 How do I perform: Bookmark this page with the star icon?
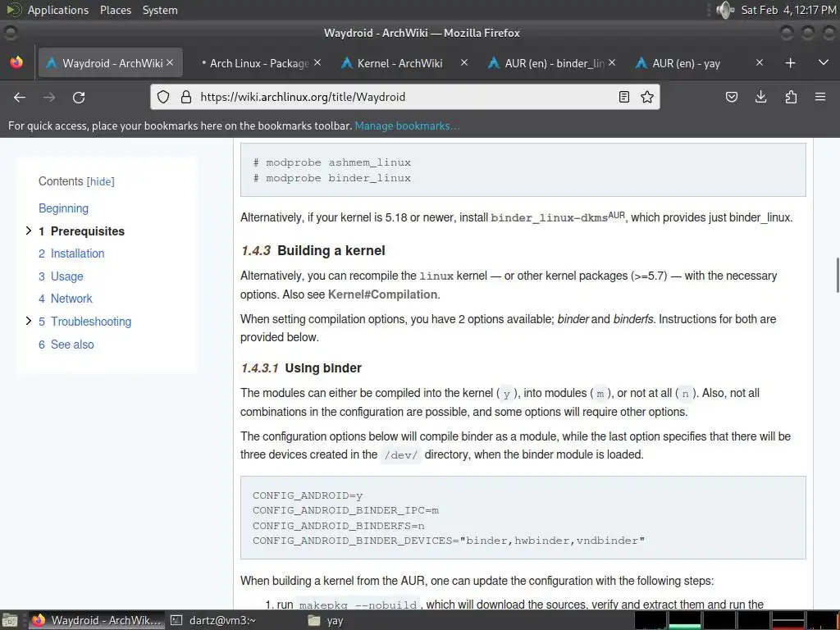tap(647, 97)
